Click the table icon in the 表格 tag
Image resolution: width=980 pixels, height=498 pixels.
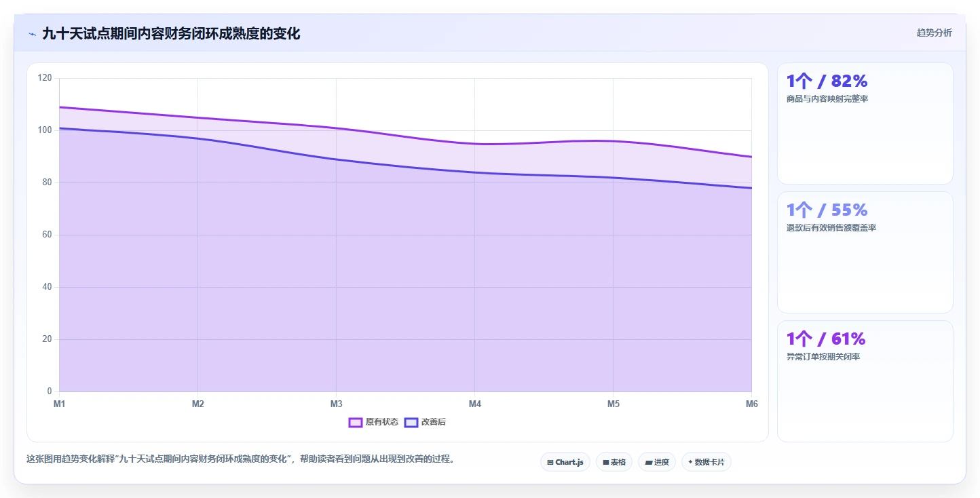coord(605,462)
